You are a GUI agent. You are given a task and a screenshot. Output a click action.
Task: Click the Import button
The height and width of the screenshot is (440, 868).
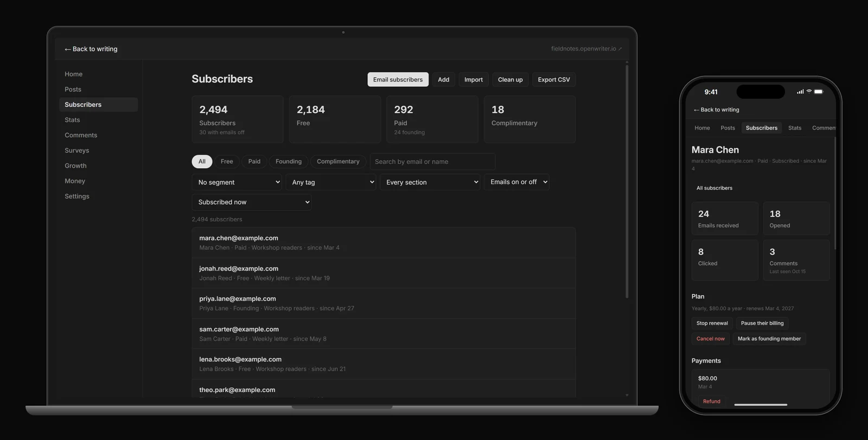click(473, 79)
